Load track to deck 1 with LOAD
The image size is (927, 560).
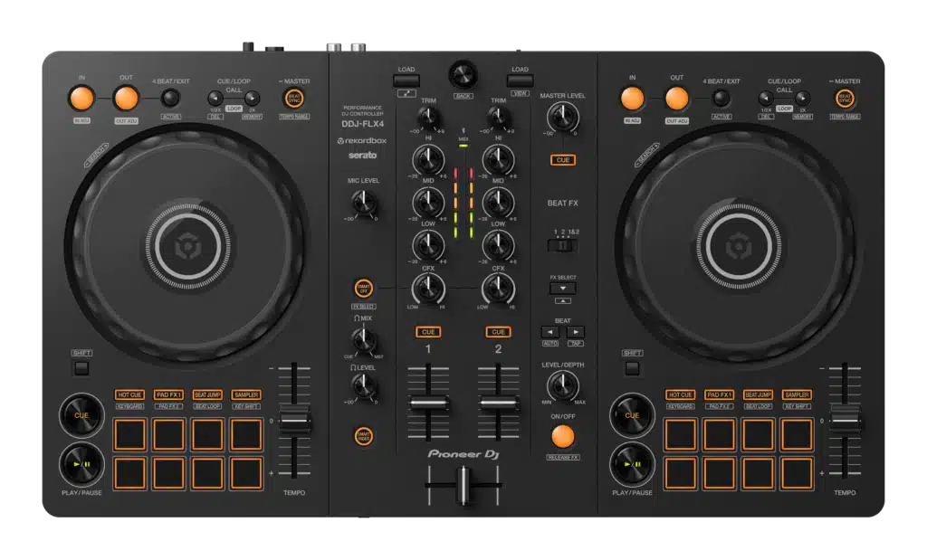[406, 81]
